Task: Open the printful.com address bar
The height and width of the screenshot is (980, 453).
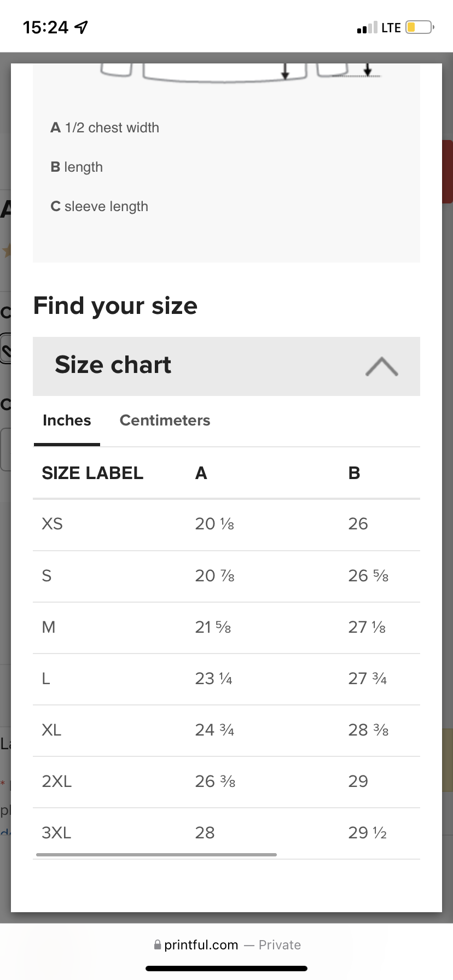Action: click(201, 944)
